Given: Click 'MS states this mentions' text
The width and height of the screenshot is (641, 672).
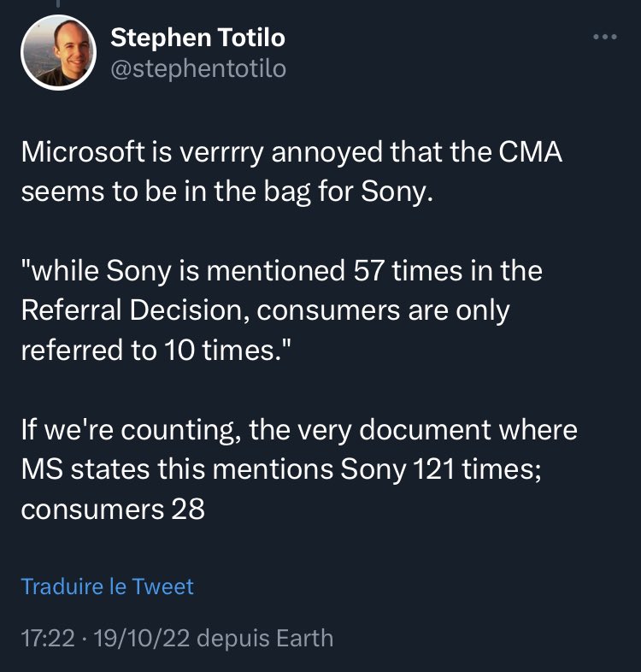Looking at the screenshot, I should click(x=177, y=469).
